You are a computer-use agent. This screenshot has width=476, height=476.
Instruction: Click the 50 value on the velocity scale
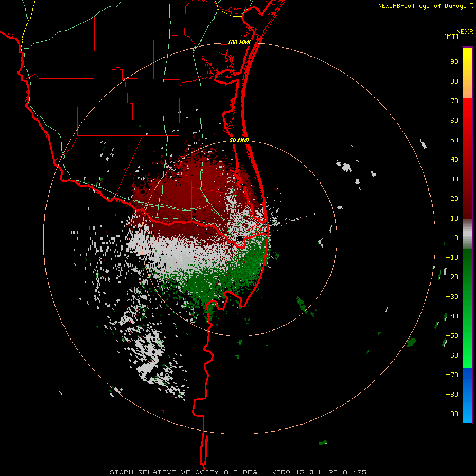454,140
